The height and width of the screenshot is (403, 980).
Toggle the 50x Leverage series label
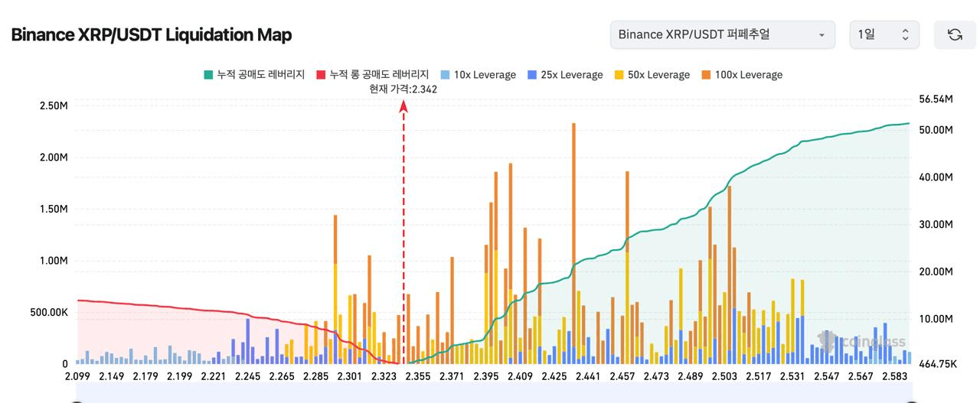[658, 75]
